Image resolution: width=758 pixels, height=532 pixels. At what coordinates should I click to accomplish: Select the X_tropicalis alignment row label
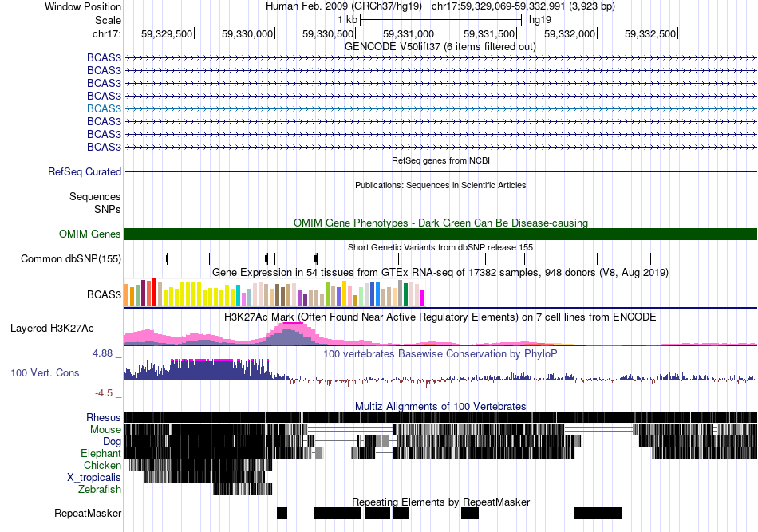(94, 478)
